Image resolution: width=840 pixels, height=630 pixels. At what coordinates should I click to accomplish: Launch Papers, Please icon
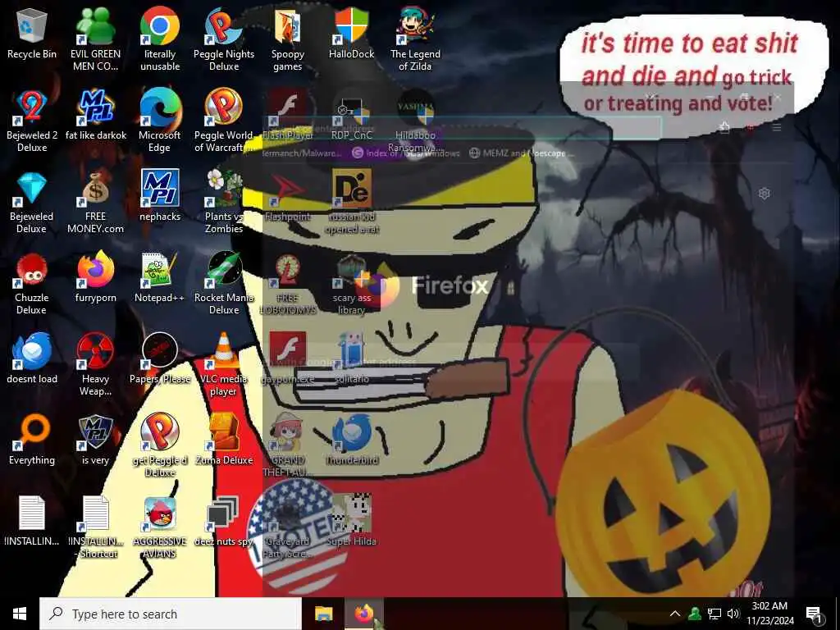tap(160, 358)
